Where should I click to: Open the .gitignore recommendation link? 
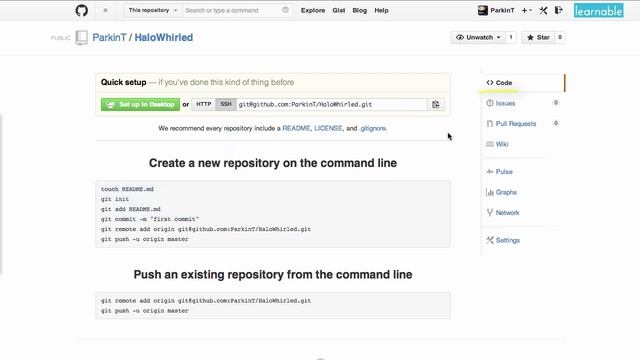(x=373, y=128)
